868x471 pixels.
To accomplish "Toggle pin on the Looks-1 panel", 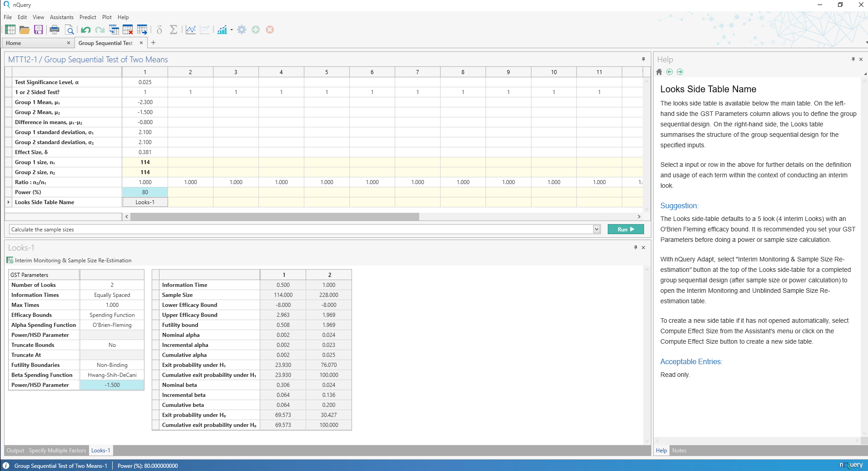I will 635,248.
